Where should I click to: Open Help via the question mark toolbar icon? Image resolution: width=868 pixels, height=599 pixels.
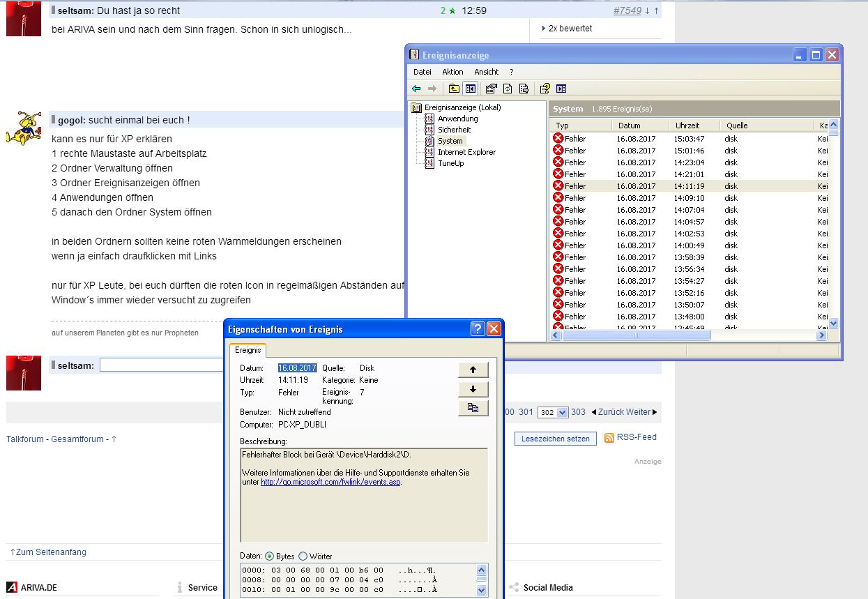(x=545, y=89)
